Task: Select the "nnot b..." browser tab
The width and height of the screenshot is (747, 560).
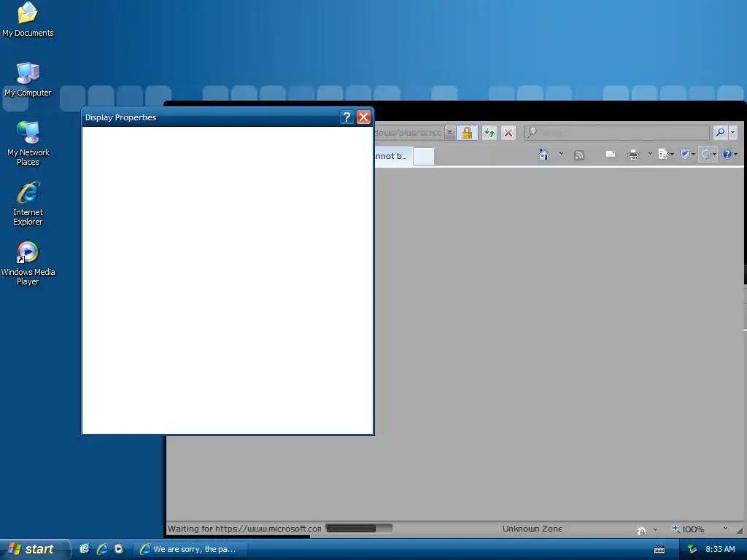Action: [x=392, y=156]
